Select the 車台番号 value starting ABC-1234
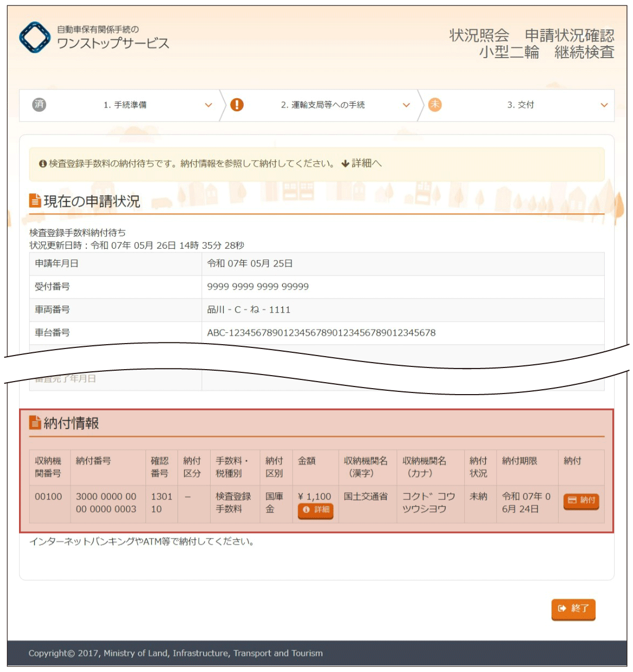The image size is (633, 672). (x=321, y=333)
